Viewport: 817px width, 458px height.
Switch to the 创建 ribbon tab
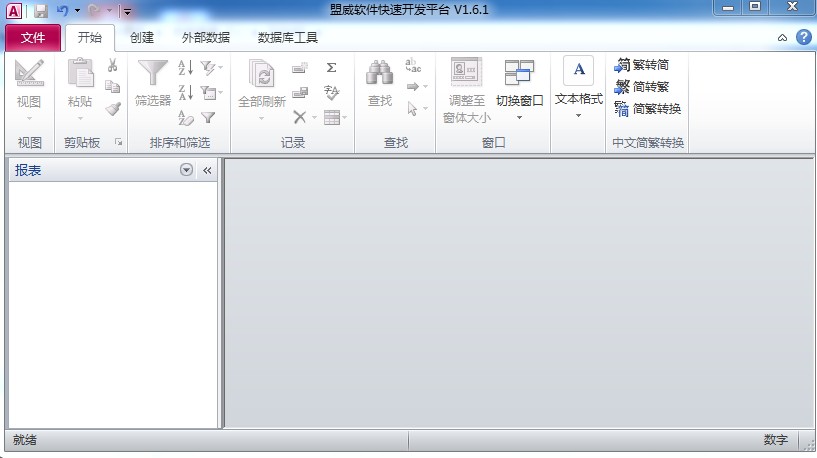(142, 38)
